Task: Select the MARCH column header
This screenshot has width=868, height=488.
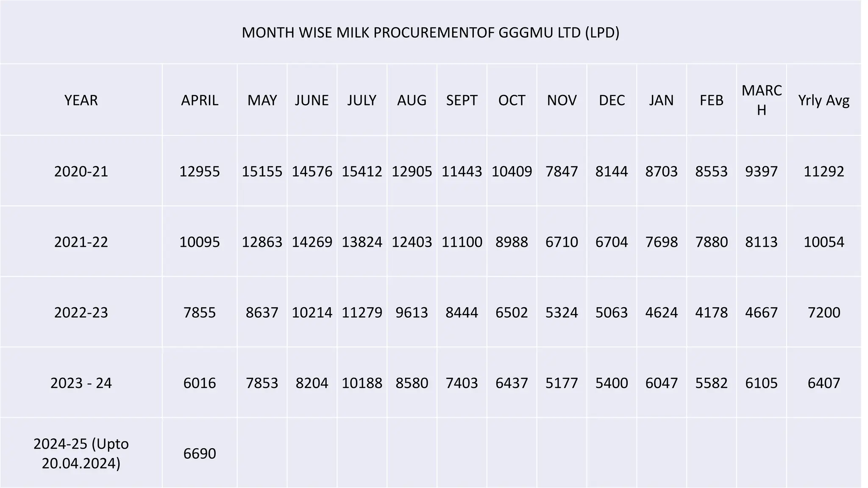Action: 762,100
